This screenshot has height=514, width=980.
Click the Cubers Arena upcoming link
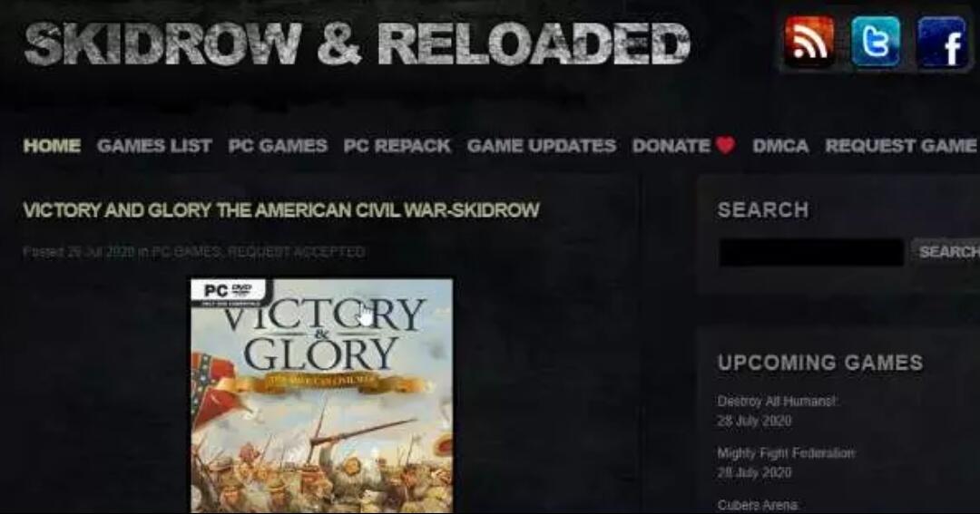(757, 505)
